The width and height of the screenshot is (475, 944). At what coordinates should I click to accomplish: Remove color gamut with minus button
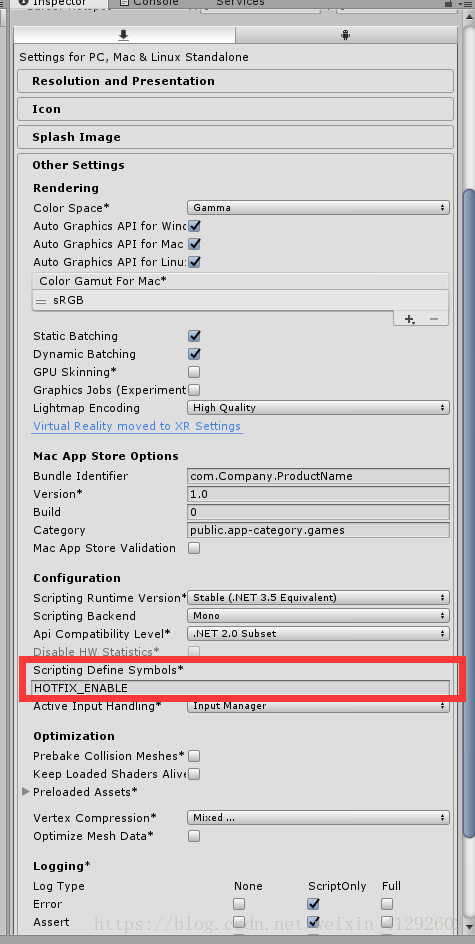[x=434, y=319]
